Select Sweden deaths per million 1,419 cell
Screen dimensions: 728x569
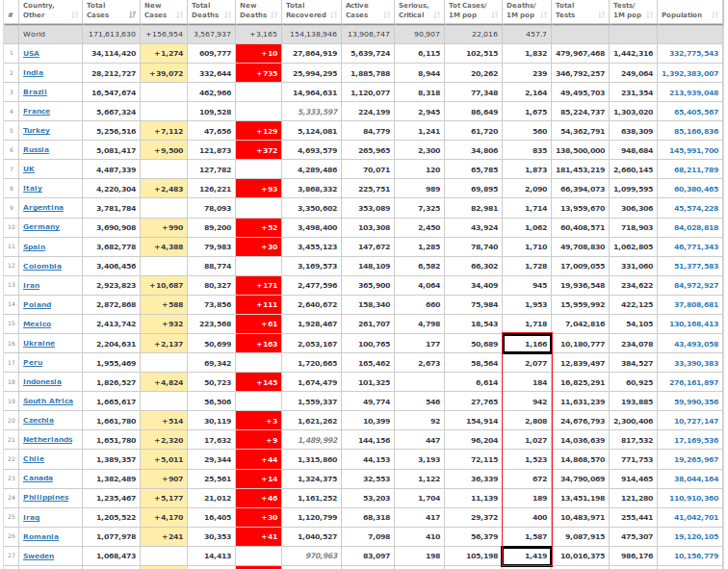click(x=527, y=556)
